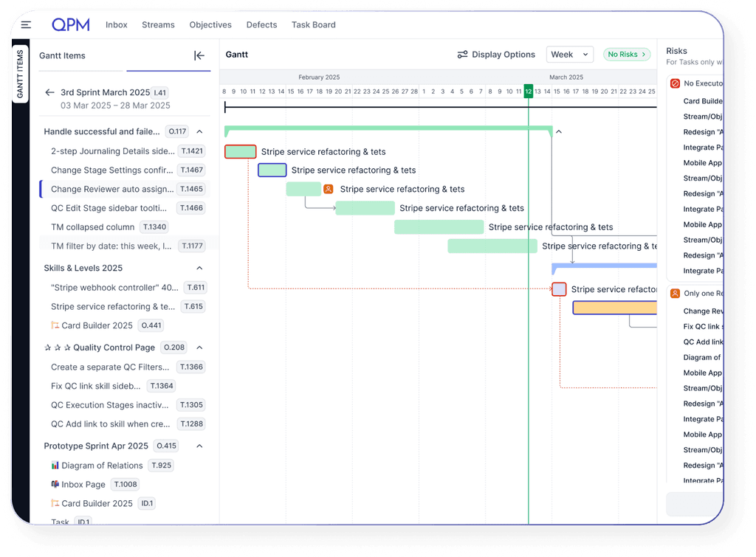756x557 pixels.
Task: Collapse the Prototype Sprint Apr 2025 section
Action: (199, 446)
